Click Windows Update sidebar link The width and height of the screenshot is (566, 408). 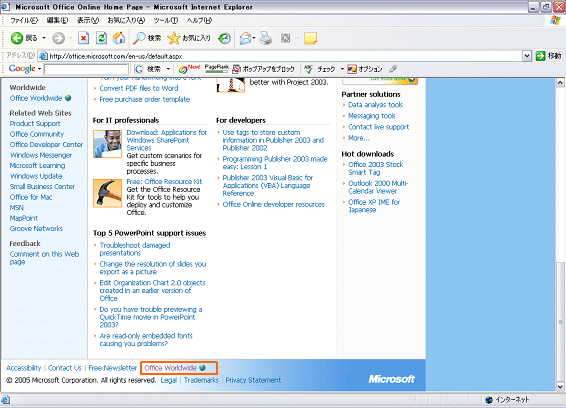coord(36,176)
